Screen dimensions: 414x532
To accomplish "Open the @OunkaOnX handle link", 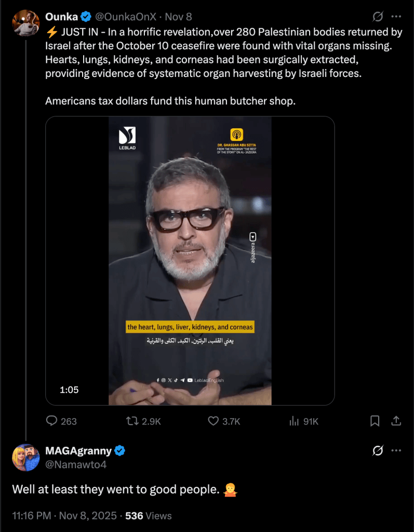I will (x=125, y=17).
